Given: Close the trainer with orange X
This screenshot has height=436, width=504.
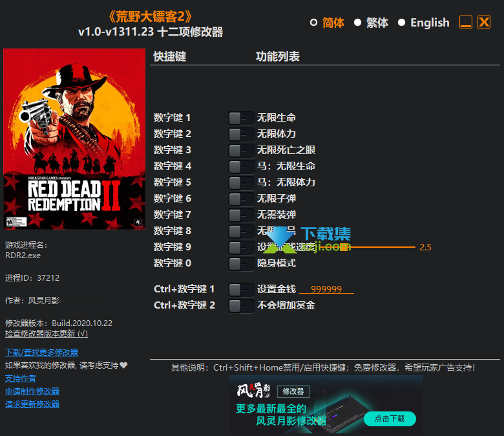Looking at the screenshot, I should coord(484,22).
